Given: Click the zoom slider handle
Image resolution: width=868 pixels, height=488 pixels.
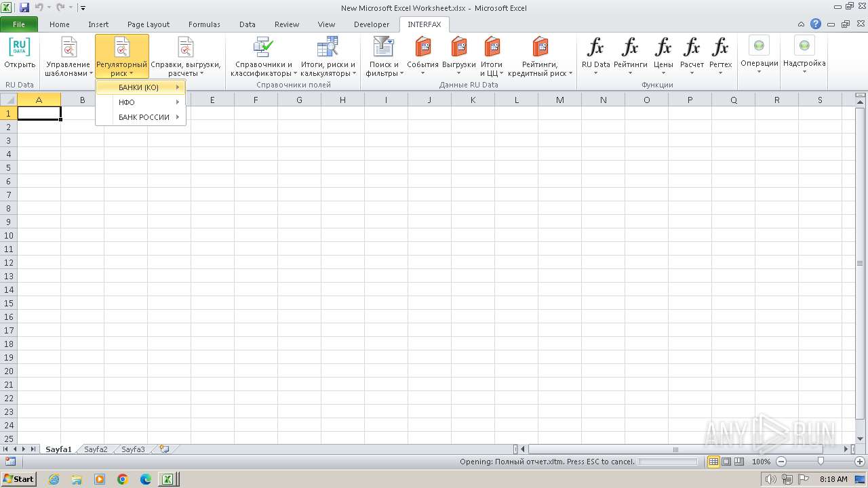Looking at the screenshot, I should point(821,462).
